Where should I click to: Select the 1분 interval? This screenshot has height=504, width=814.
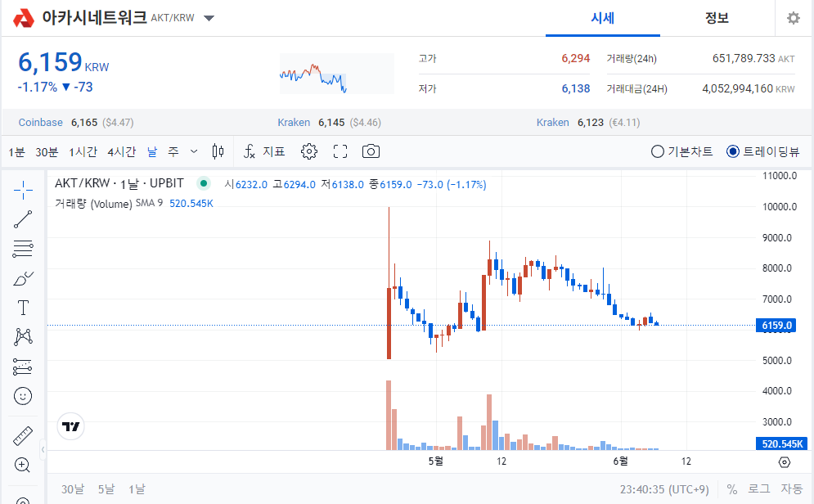(16, 152)
